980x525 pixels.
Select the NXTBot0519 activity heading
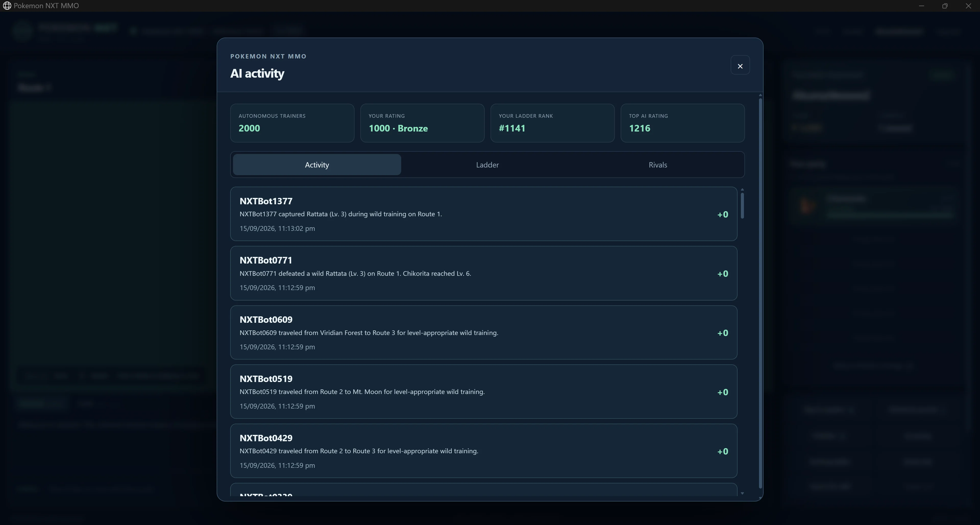266,379
